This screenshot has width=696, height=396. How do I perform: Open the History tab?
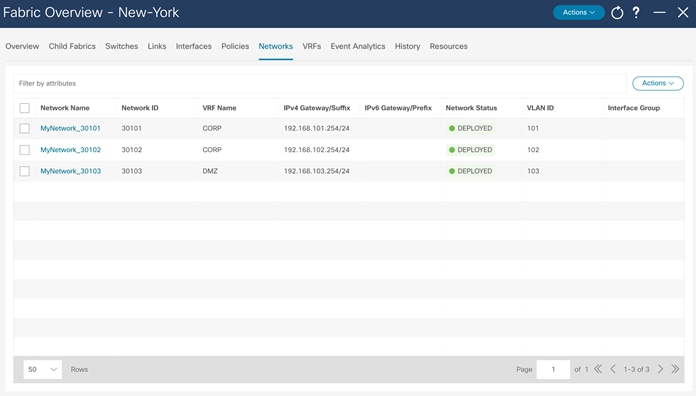pyautogui.click(x=407, y=46)
